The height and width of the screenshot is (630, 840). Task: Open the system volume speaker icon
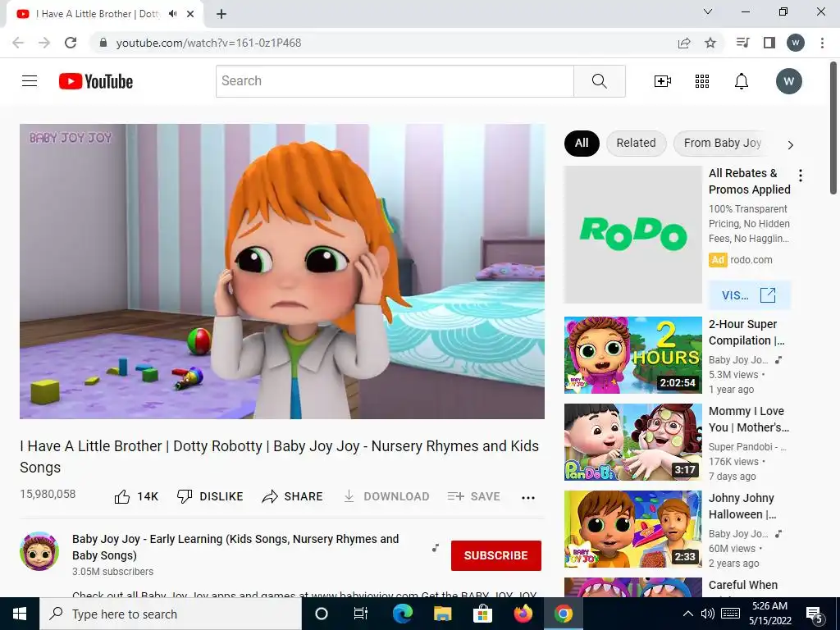(x=708, y=614)
